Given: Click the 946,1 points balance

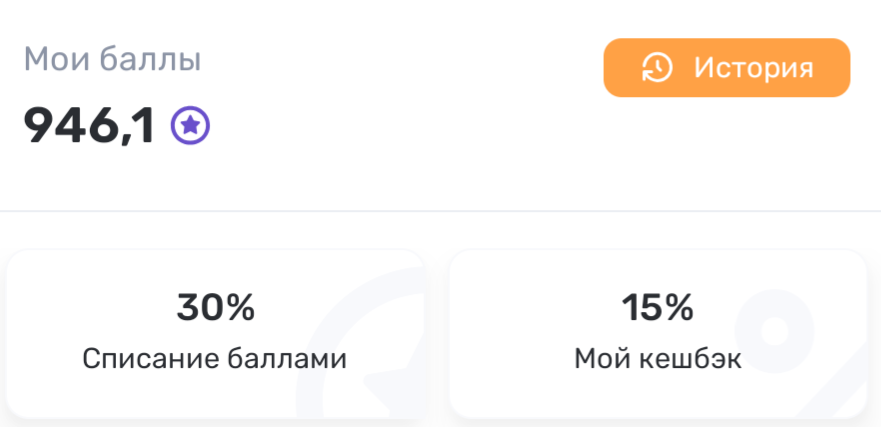Looking at the screenshot, I should click(89, 126).
